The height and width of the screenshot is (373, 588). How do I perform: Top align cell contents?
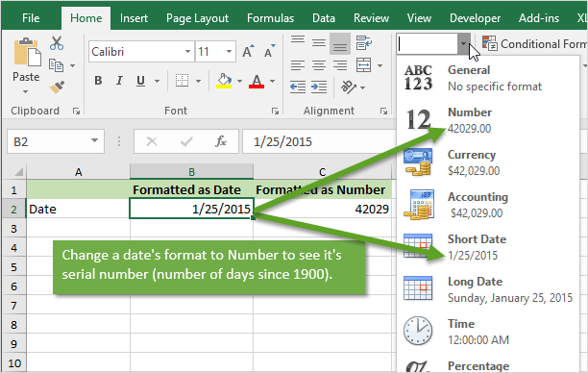tap(298, 40)
